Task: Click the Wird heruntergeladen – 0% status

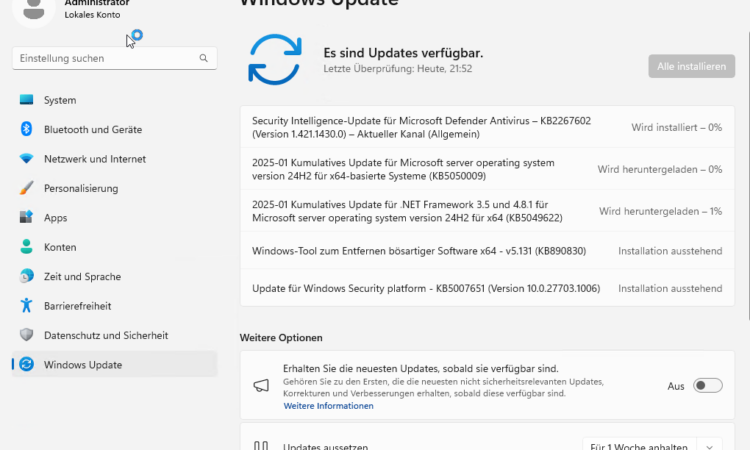Action: click(660, 169)
